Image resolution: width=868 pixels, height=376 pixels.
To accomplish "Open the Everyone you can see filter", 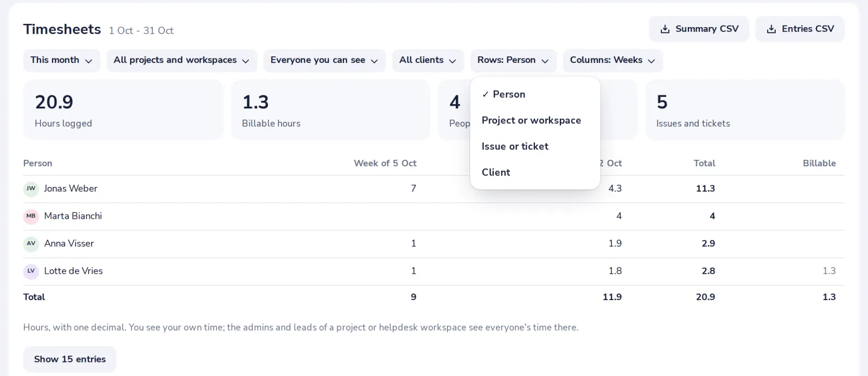I will (x=324, y=60).
